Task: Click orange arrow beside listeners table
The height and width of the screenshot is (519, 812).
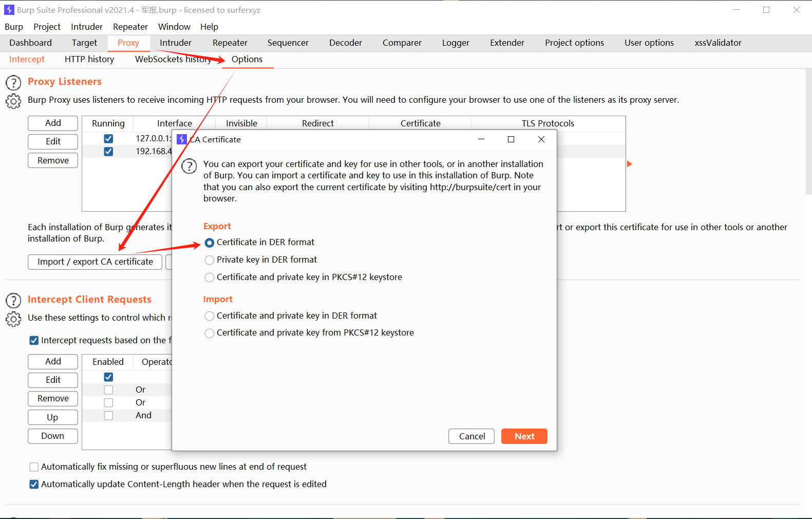Action: pyautogui.click(x=629, y=164)
